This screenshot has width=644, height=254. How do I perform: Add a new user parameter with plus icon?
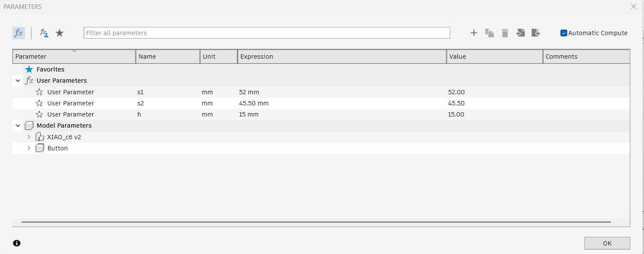pos(474,33)
